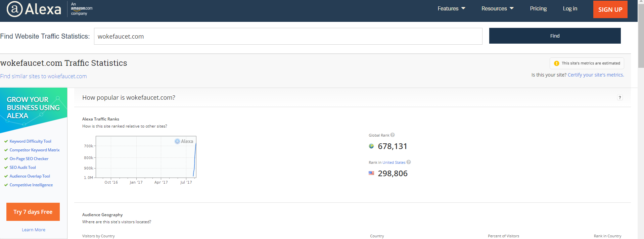Click the Rank in country help icon

pyautogui.click(x=409, y=162)
